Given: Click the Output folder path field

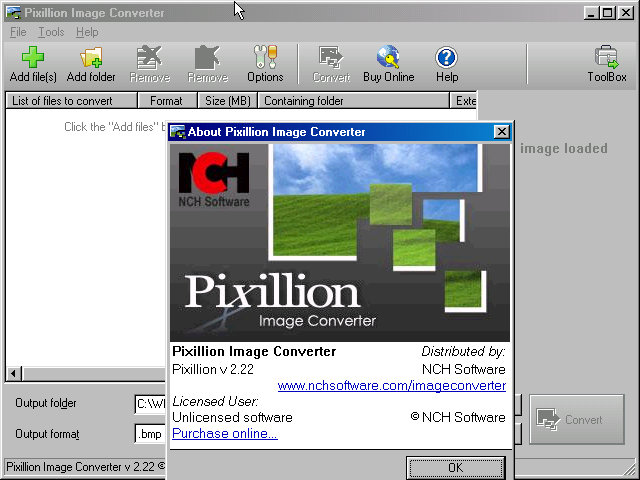Looking at the screenshot, I should (x=150, y=404).
